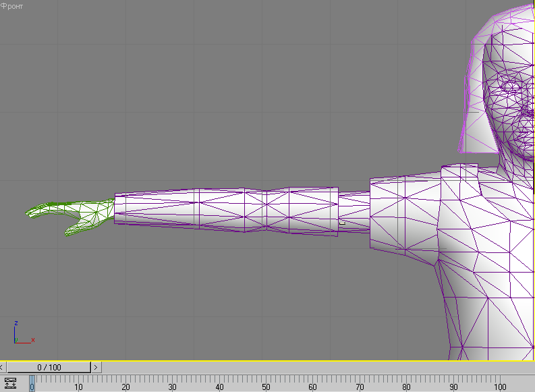
Task: Click frame 50 on the track bar
Action: (266, 387)
